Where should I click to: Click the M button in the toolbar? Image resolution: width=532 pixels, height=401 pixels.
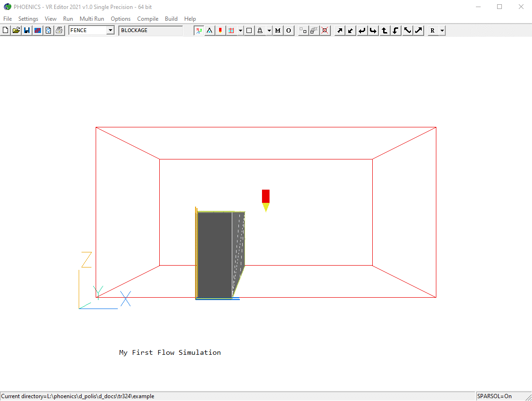pyautogui.click(x=278, y=31)
